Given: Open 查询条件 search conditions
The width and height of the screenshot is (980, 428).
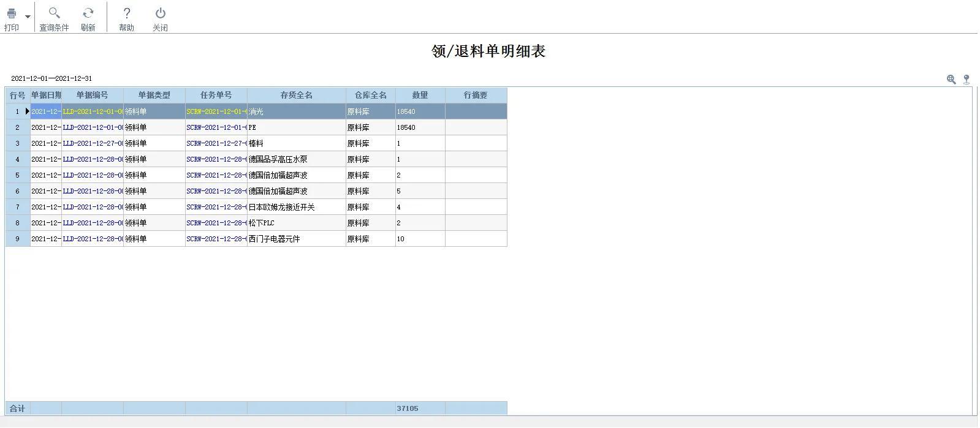Looking at the screenshot, I should [54, 18].
